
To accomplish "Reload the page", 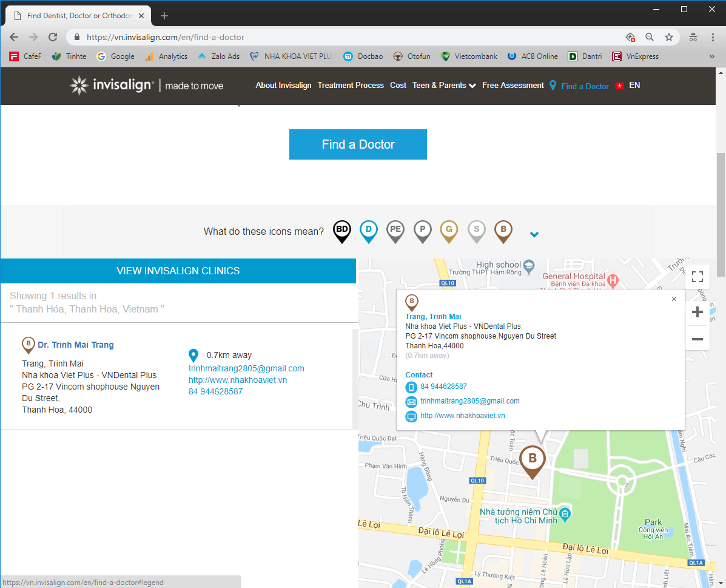I will (53, 37).
